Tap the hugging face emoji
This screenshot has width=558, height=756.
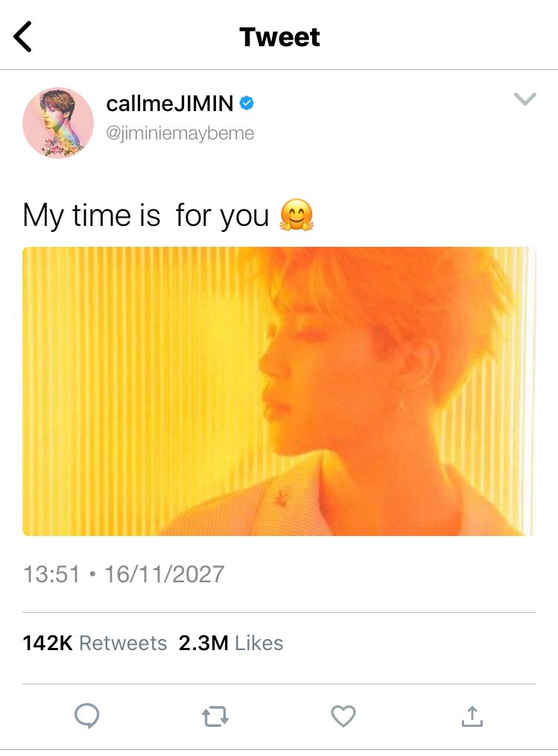coord(297,216)
